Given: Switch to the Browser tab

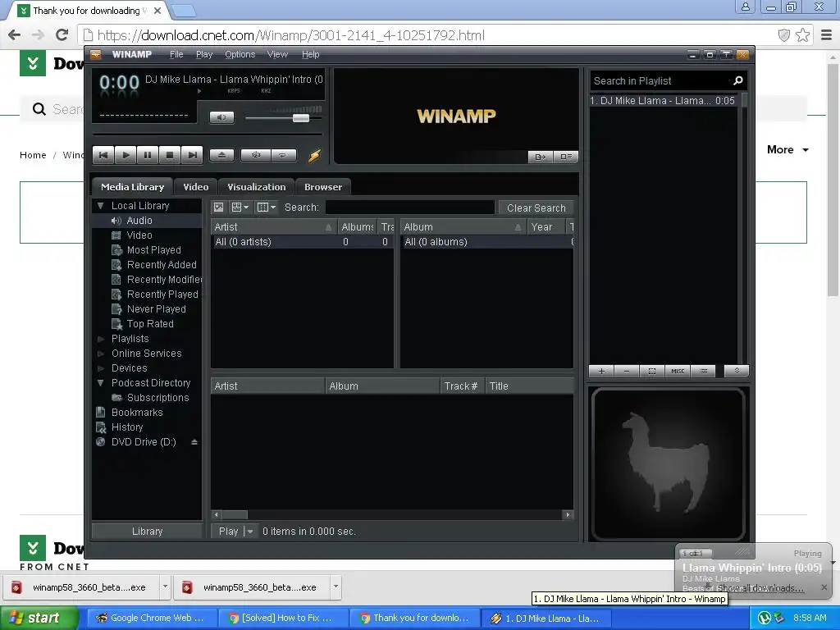Looking at the screenshot, I should tap(323, 187).
